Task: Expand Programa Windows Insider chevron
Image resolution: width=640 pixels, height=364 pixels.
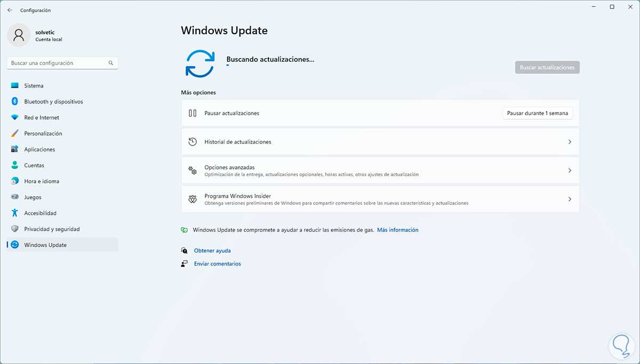Action: (x=570, y=199)
